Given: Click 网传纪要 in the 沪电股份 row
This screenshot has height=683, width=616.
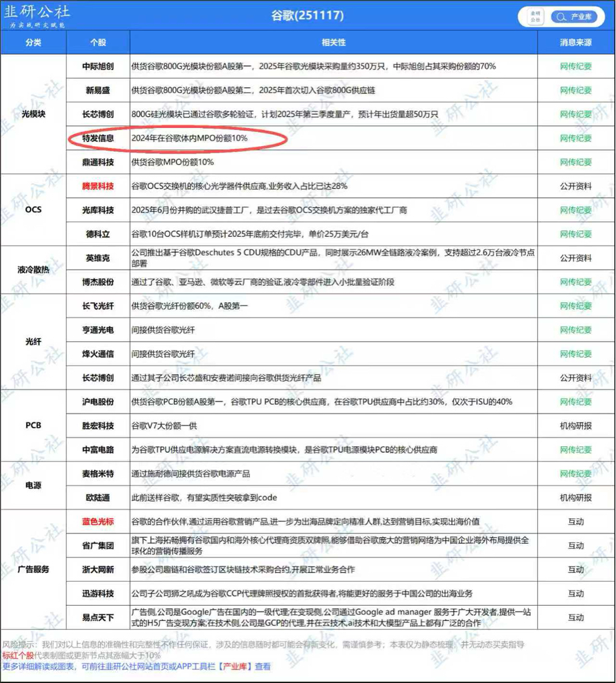Looking at the screenshot, I should click(x=575, y=402).
